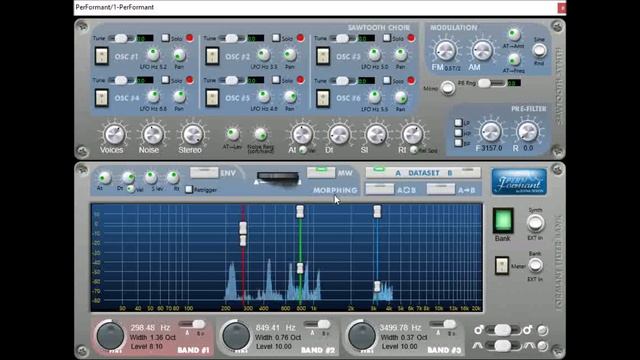Toggle the Mono switch
Screen dimensions: 640x360
448,88
